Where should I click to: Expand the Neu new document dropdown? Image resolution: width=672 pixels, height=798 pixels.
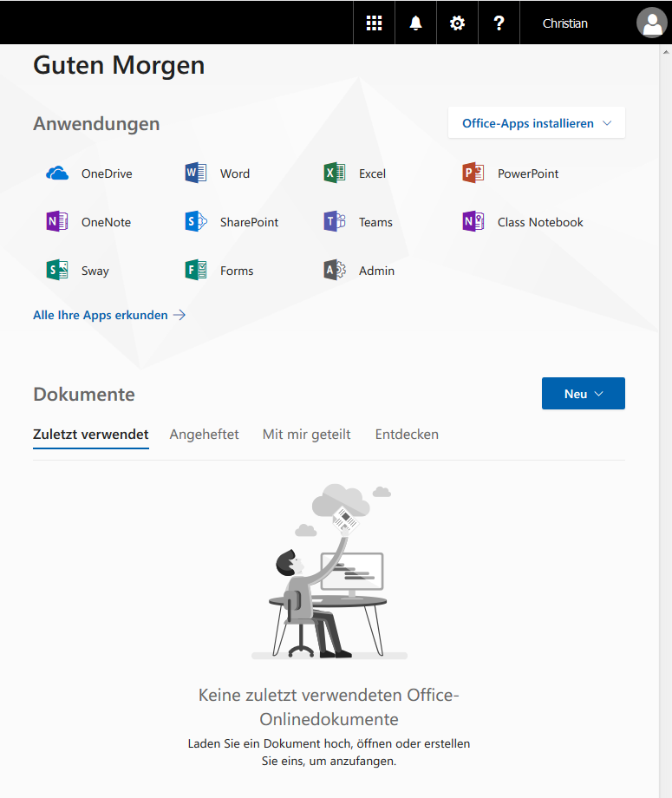[x=584, y=394]
